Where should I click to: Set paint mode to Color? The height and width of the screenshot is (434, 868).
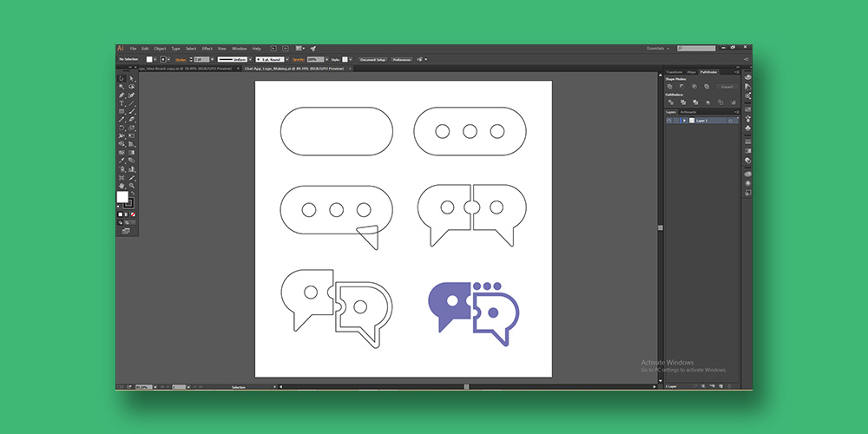pos(120,214)
